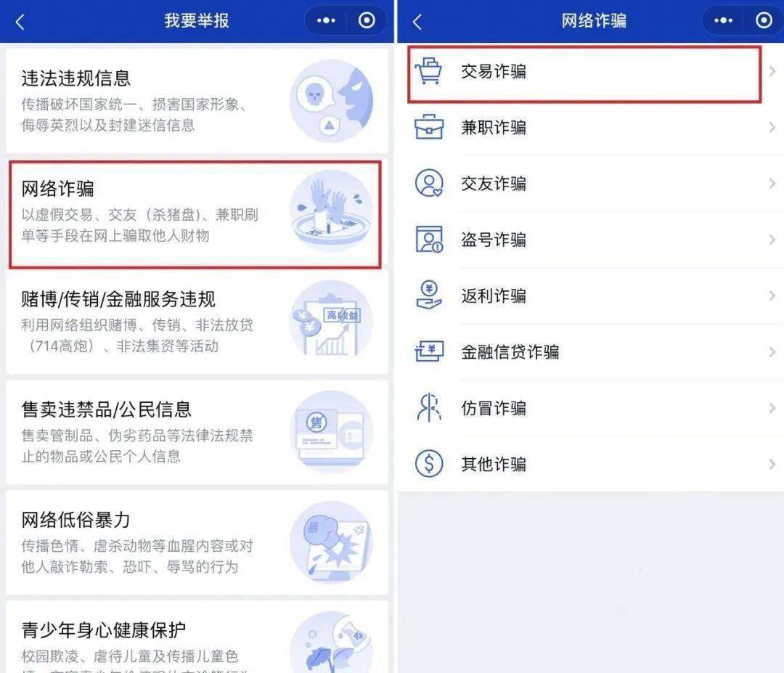Select the 网络诈骗 report category card
The width and height of the screenshot is (784, 673).
(x=195, y=214)
